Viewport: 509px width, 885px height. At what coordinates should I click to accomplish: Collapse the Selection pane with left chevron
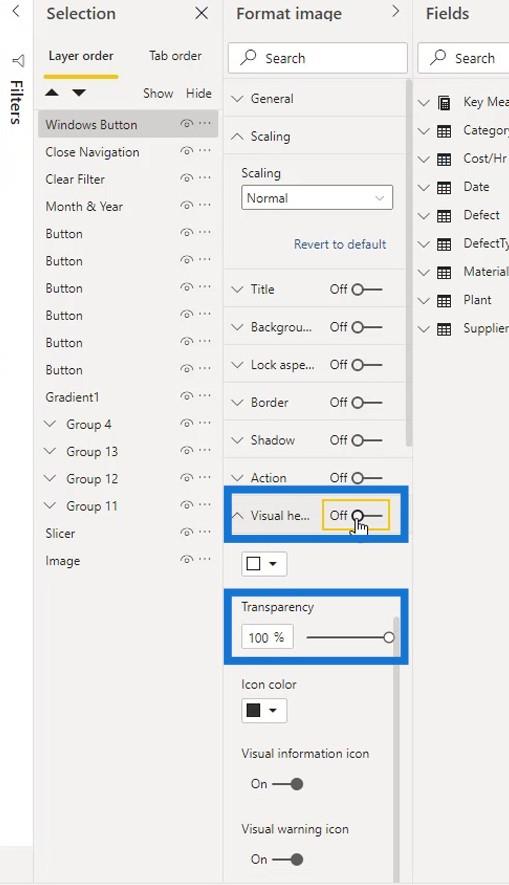(x=16, y=11)
